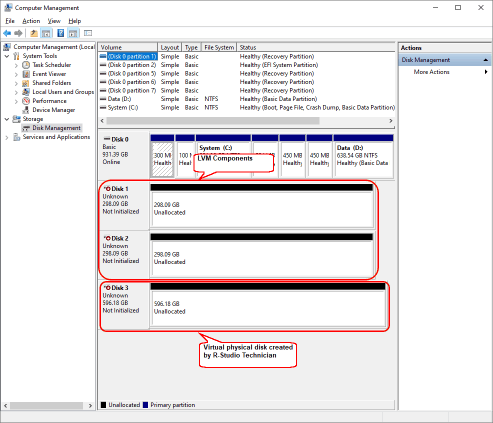
Task: Select the Local Users and Groups icon
Action: point(26,92)
